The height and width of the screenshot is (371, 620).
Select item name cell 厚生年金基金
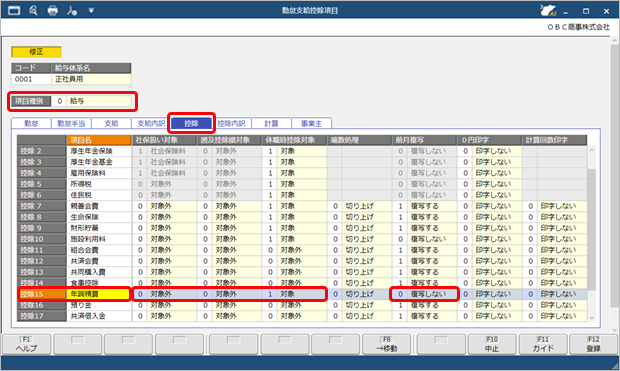point(99,162)
